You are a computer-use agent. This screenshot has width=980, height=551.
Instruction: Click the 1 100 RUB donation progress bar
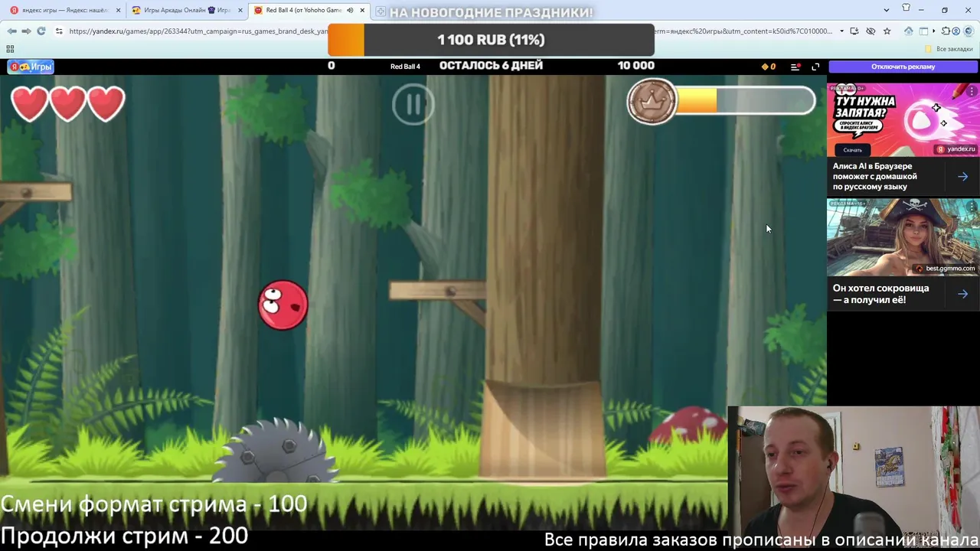coord(491,40)
